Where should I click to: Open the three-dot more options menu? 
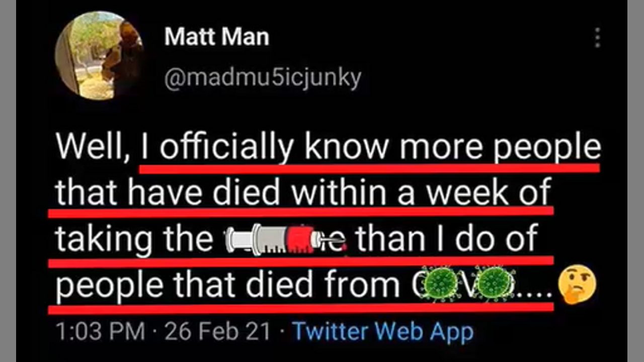[x=597, y=38]
